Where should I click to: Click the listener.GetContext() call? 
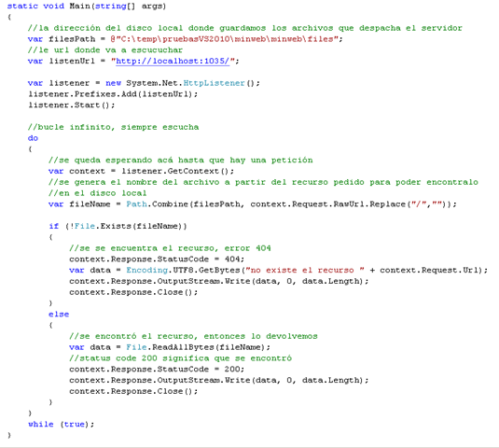coord(177,171)
